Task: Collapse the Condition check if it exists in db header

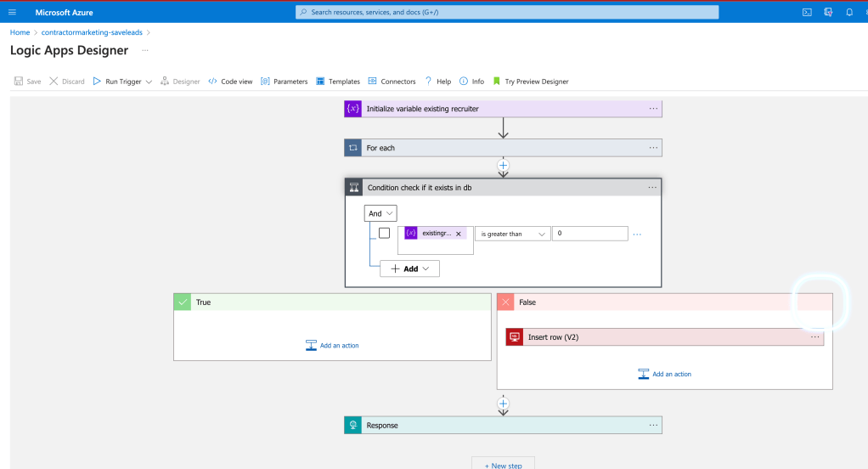Action: pos(503,188)
